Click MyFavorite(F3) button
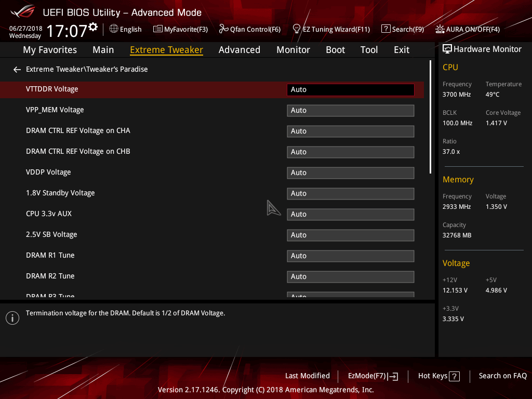The image size is (532, 399). tap(180, 29)
